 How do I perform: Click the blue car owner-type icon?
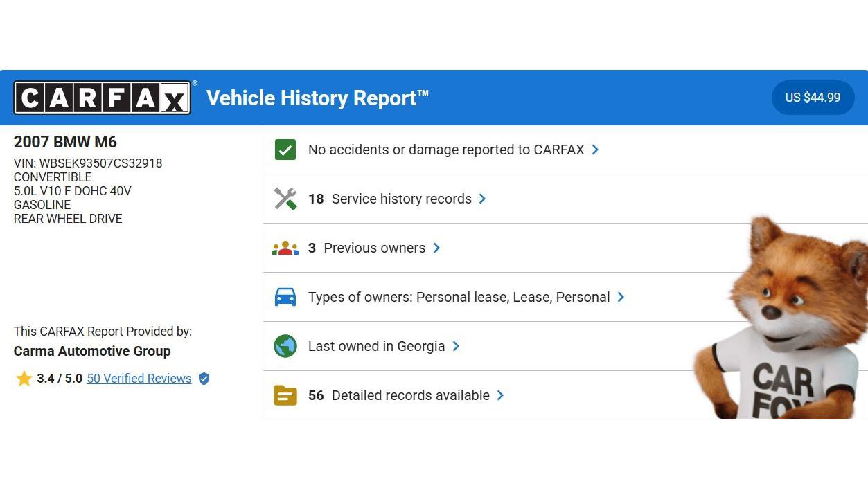285,297
